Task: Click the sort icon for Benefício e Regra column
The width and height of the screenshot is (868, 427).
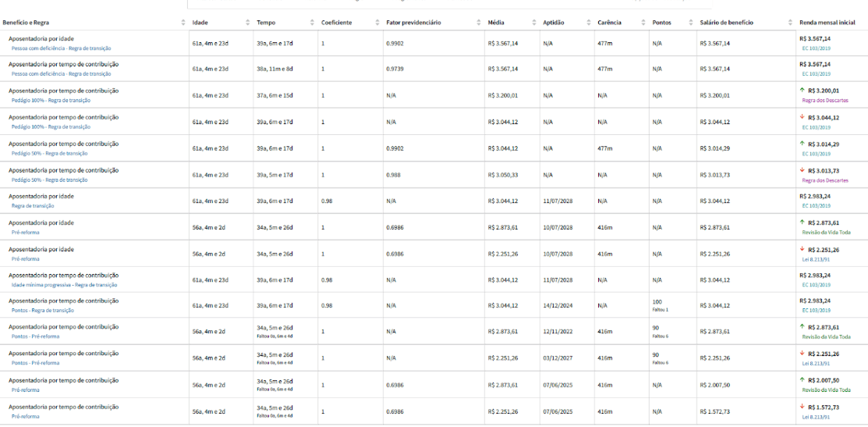Action: click(183, 23)
